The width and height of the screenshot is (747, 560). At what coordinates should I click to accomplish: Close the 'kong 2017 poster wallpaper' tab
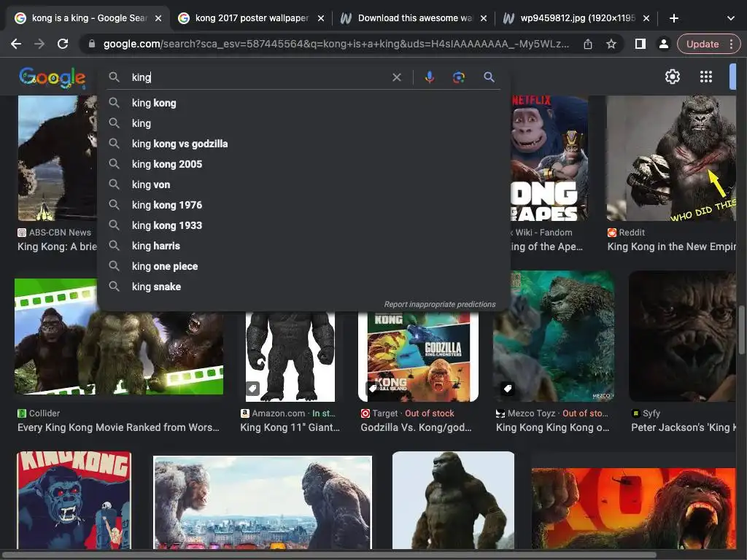(321, 18)
